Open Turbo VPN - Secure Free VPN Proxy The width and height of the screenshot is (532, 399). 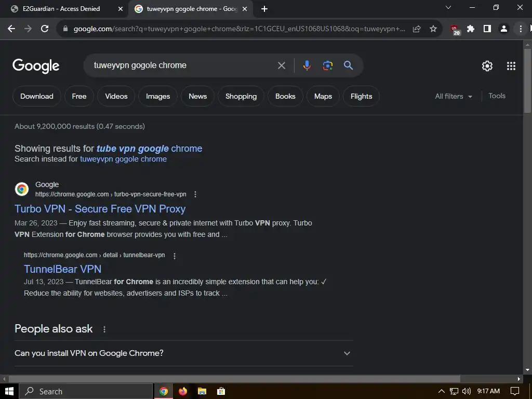pyautogui.click(x=100, y=209)
